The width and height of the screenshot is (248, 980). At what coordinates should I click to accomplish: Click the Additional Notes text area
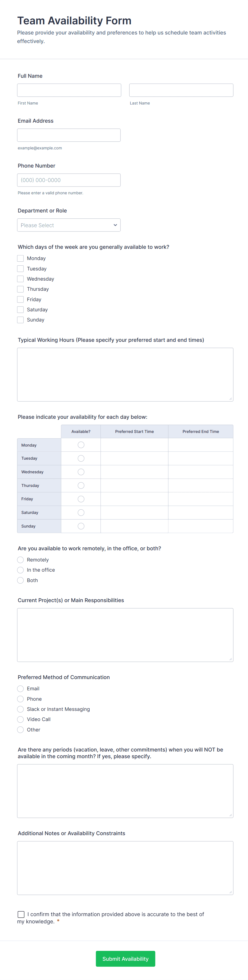[x=125, y=868]
